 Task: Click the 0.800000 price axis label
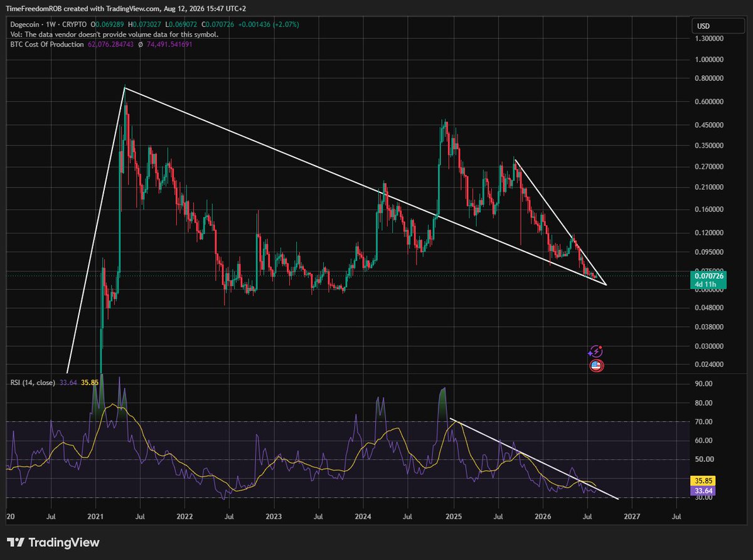pos(708,78)
